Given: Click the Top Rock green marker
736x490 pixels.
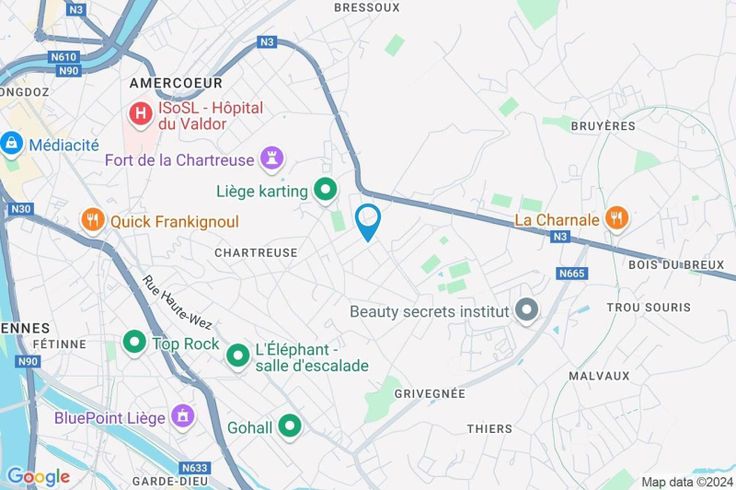Looking at the screenshot, I should pos(135,343).
